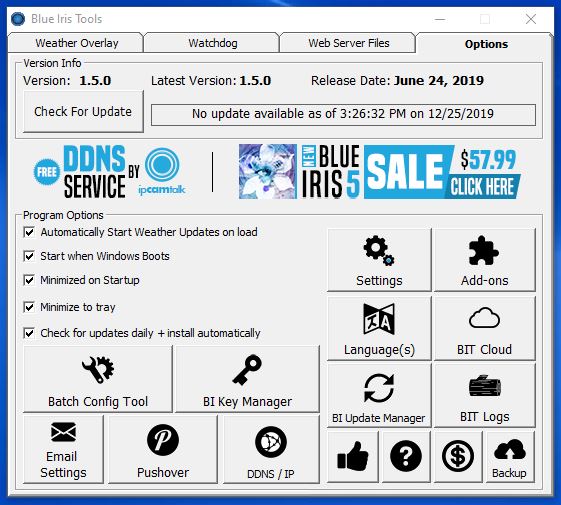The image size is (561, 505).
Task: Open Add-ons puzzle piece button
Action: point(484,260)
